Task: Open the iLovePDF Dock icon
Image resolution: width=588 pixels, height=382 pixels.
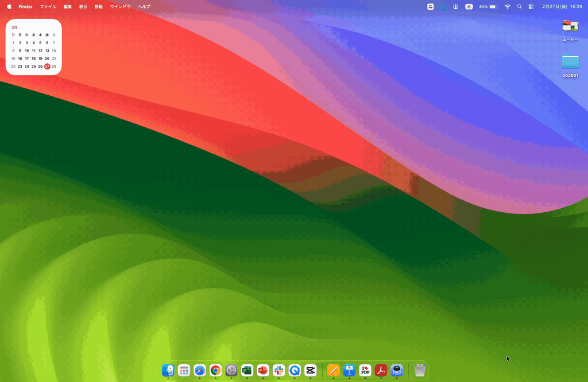Action: point(365,371)
